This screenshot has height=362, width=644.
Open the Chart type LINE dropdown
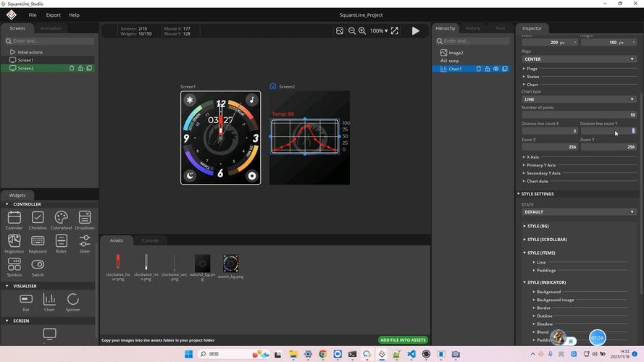tap(578, 99)
